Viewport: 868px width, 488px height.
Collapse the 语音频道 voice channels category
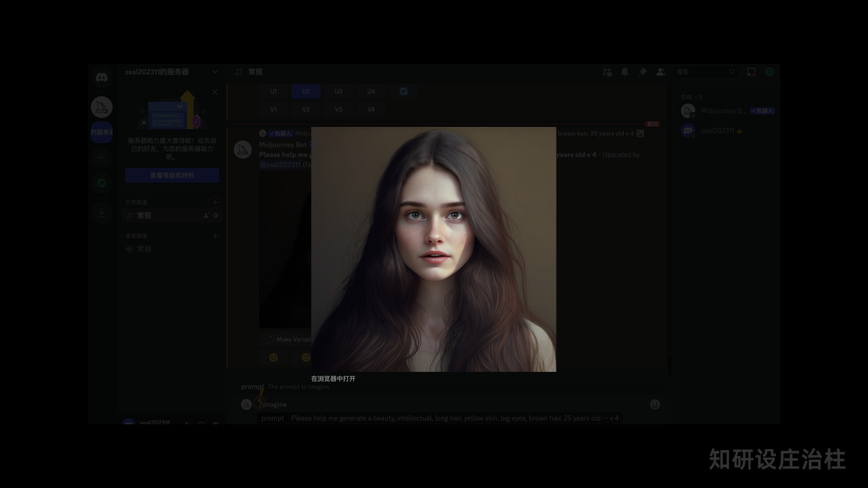136,236
